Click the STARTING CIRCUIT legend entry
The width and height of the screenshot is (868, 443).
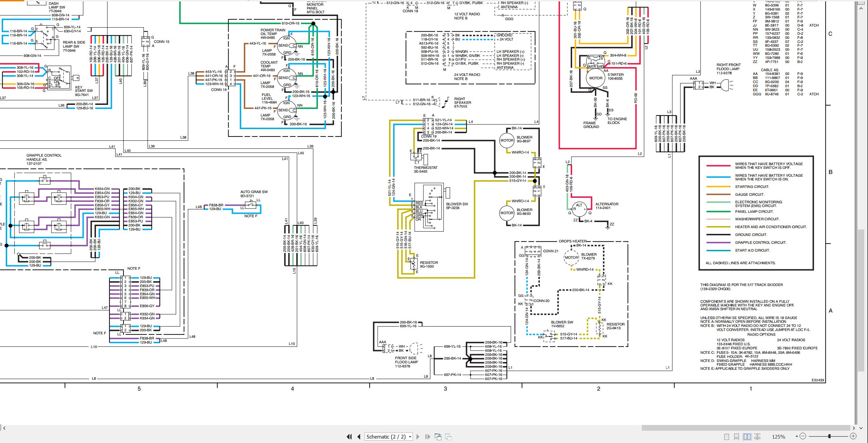point(752,187)
